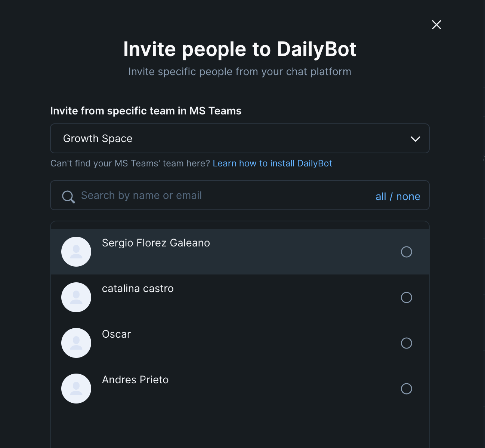This screenshot has height=448, width=485.
Task: Select catalina castro's radio button
Action: coord(407,297)
